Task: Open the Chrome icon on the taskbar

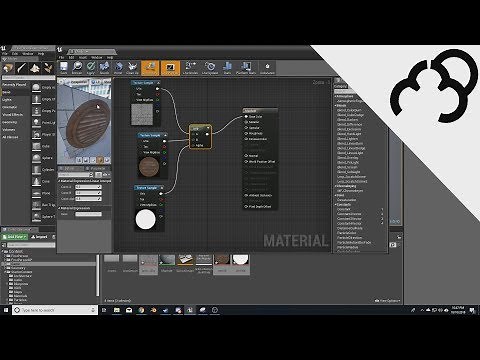Action: click(141, 310)
